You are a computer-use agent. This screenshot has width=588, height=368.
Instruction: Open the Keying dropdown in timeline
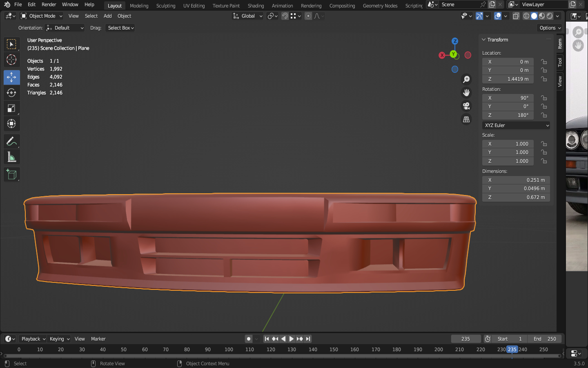(x=59, y=339)
